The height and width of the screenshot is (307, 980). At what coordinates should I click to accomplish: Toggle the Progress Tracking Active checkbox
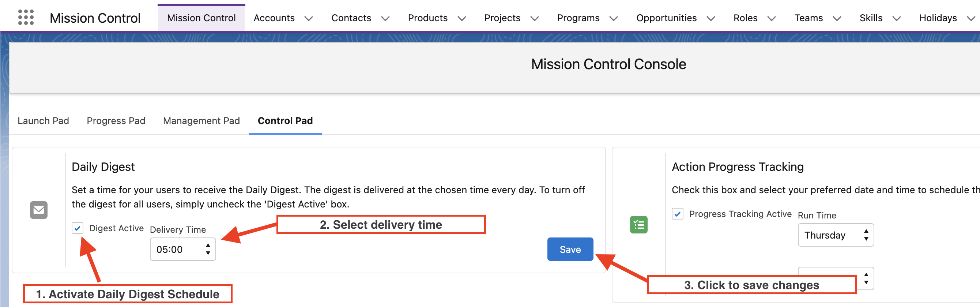677,214
